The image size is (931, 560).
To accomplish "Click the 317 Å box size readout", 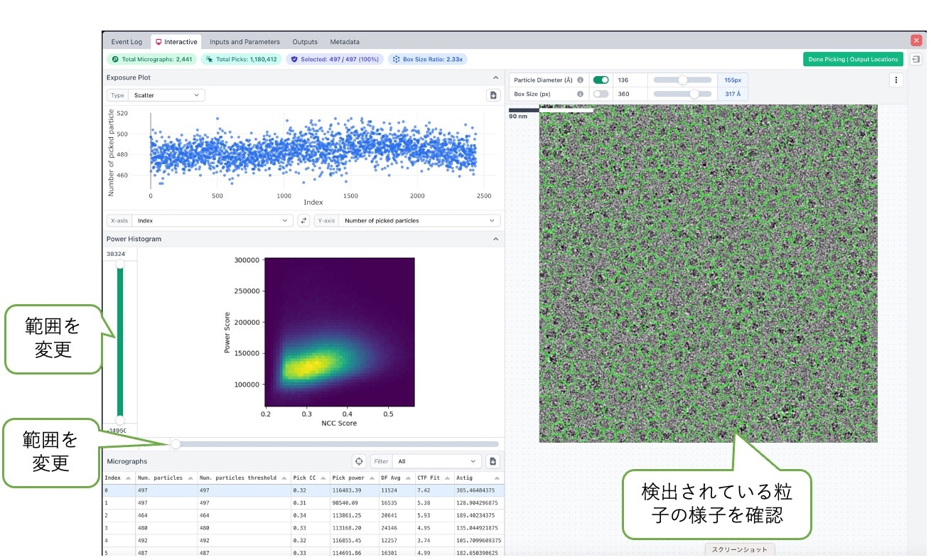I will [x=733, y=94].
